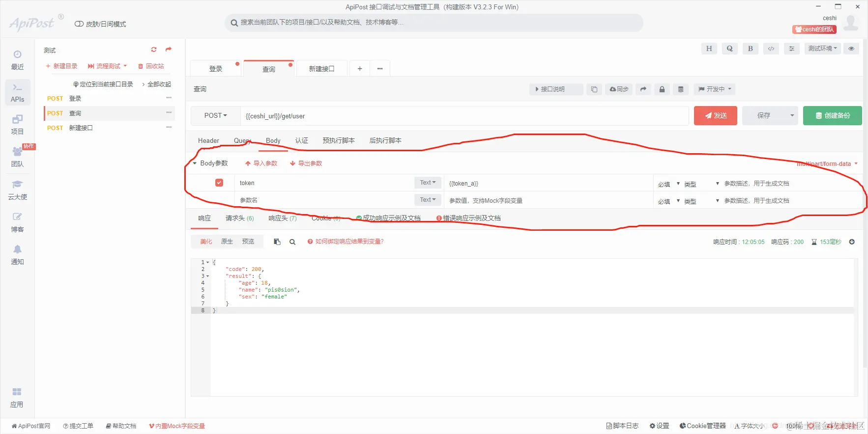Viewport: 868px width, 434px height.
Task: Click the 保存 save button
Action: tap(764, 116)
